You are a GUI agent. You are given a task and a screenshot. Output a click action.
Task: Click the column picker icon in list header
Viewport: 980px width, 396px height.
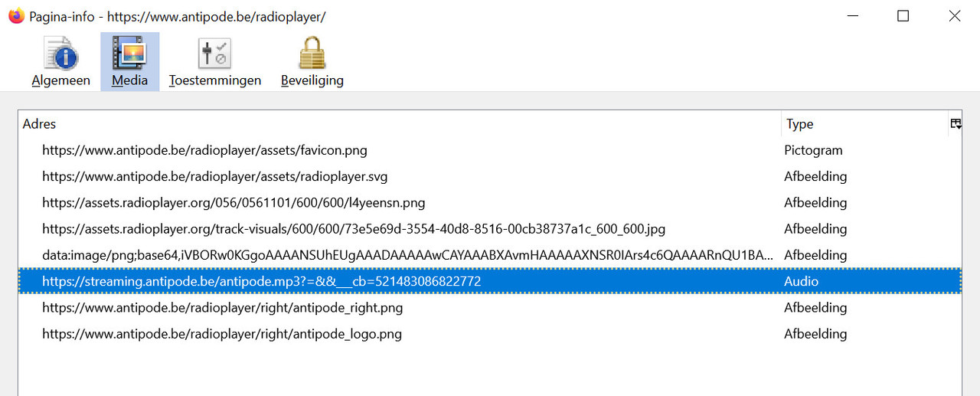coord(955,123)
